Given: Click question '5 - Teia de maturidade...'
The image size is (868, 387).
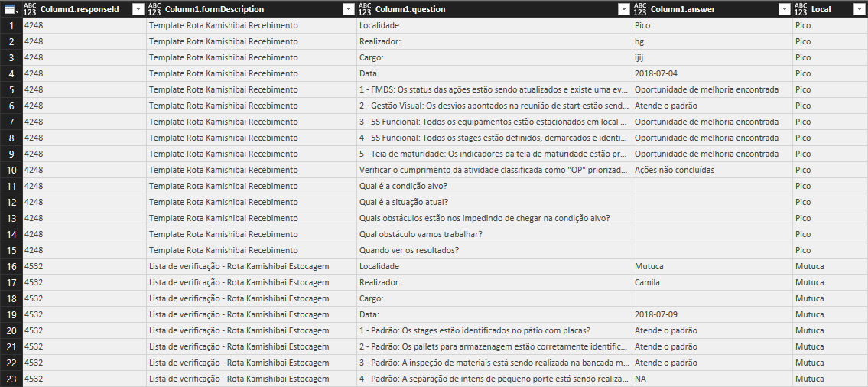Looking at the screenshot, I should pyautogui.click(x=494, y=154).
